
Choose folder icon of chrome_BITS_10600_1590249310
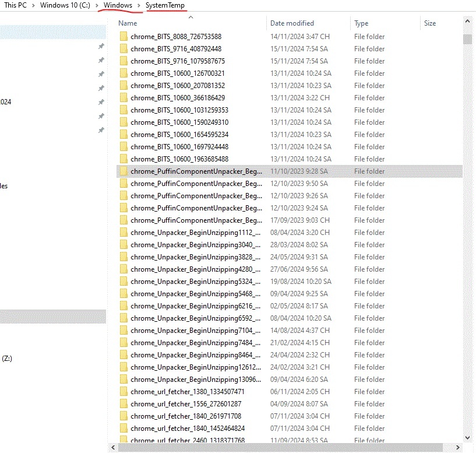click(x=124, y=122)
